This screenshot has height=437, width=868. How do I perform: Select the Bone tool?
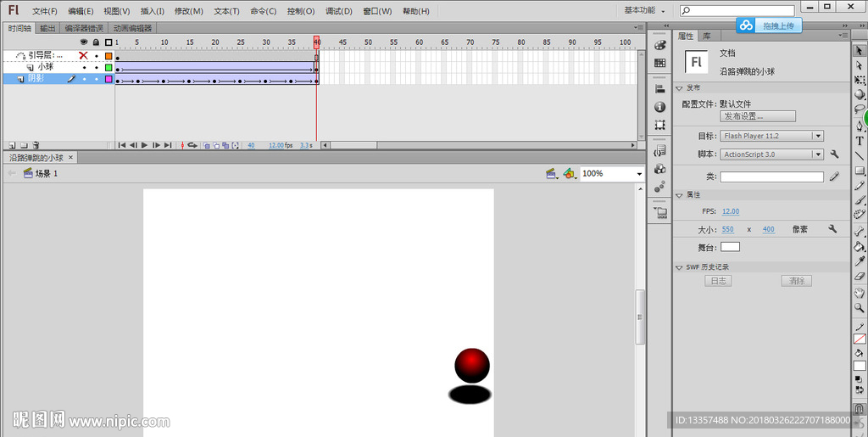pyautogui.click(x=860, y=232)
